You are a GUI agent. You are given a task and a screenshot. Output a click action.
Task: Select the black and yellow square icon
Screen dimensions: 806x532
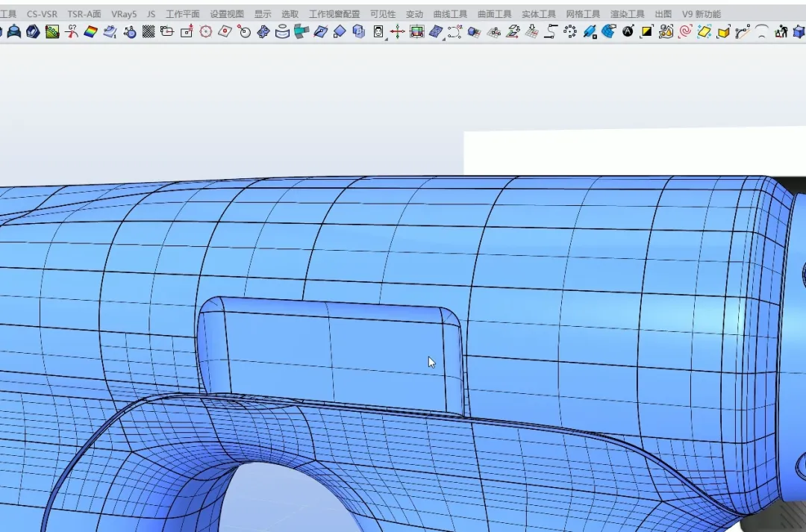[646, 31]
